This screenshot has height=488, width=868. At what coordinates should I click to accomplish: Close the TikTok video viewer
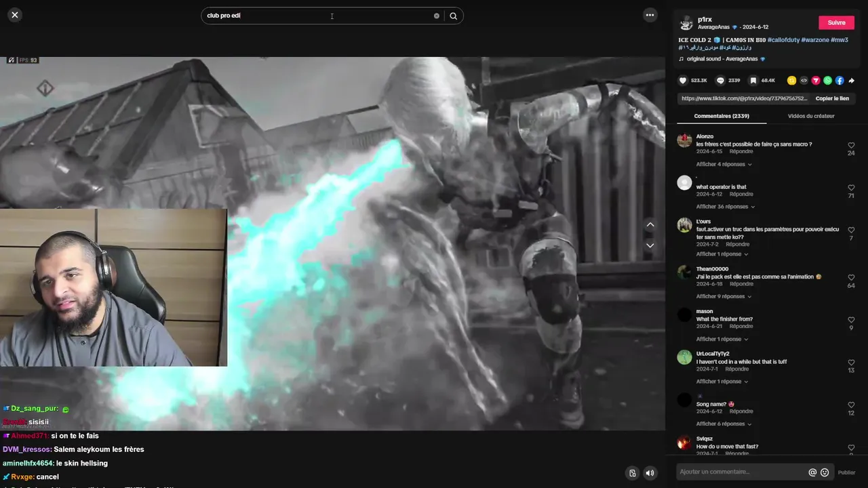click(15, 15)
